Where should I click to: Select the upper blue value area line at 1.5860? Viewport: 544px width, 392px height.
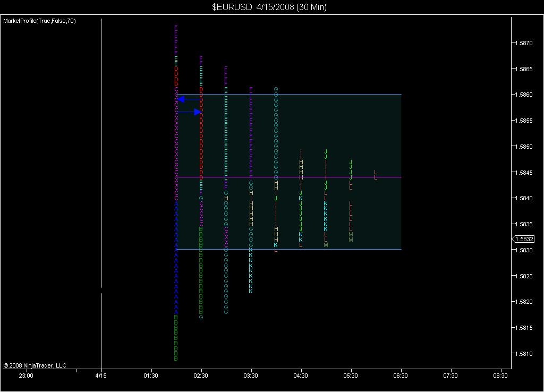(x=288, y=95)
